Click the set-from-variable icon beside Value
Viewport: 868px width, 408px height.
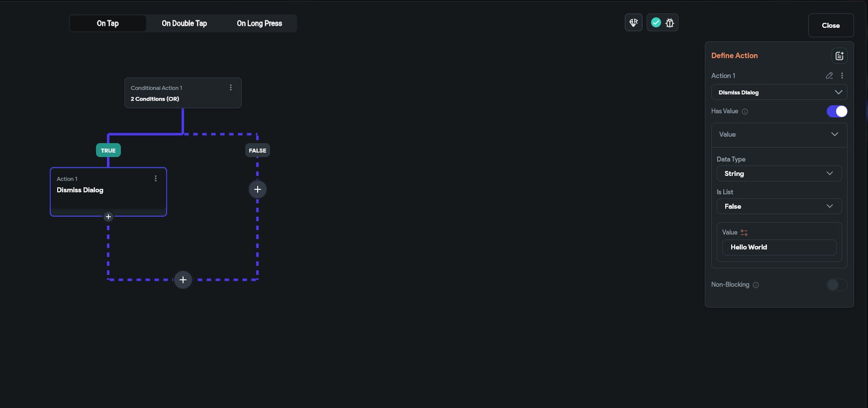click(744, 233)
